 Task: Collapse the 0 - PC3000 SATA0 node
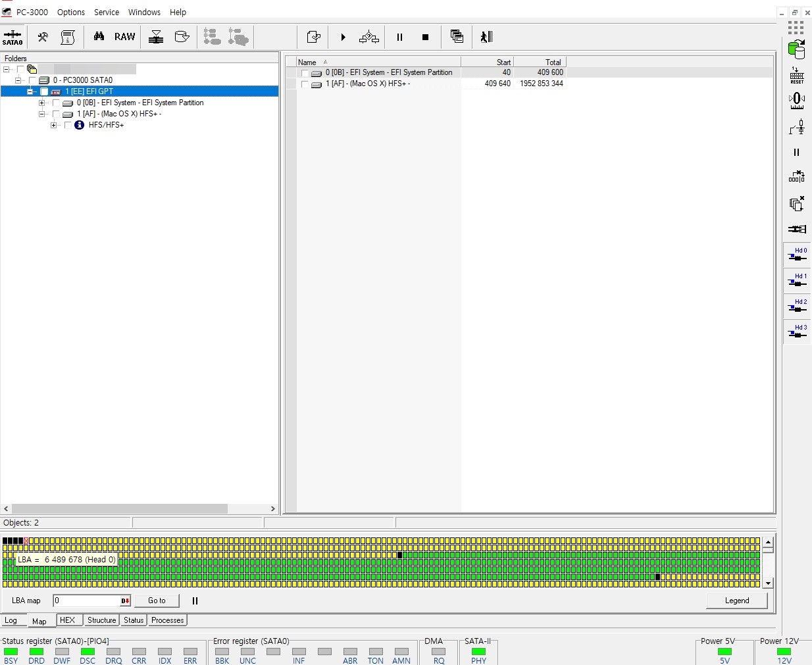coord(18,80)
